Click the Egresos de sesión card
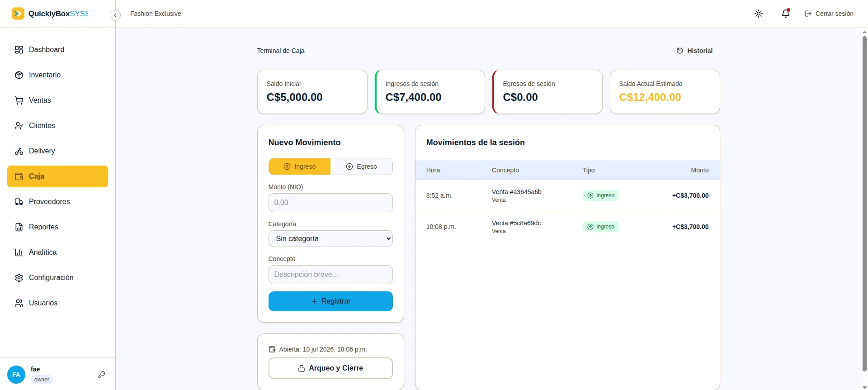 coord(547,92)
